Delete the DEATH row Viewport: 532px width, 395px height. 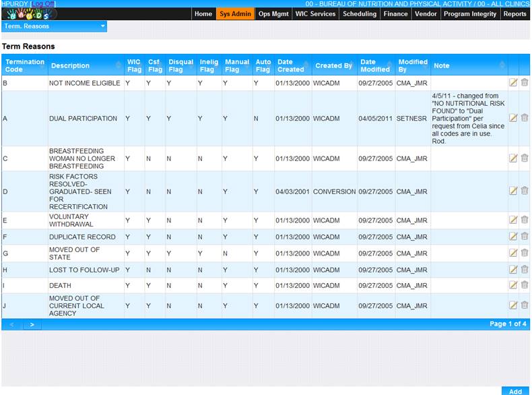pos(525,285)
